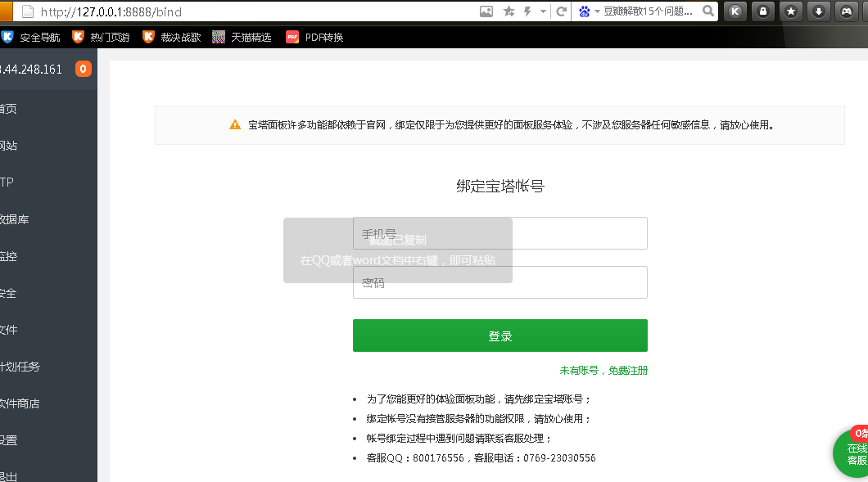Click the 手机号 phone number field
868x482 pixels.
click(500, 233)
